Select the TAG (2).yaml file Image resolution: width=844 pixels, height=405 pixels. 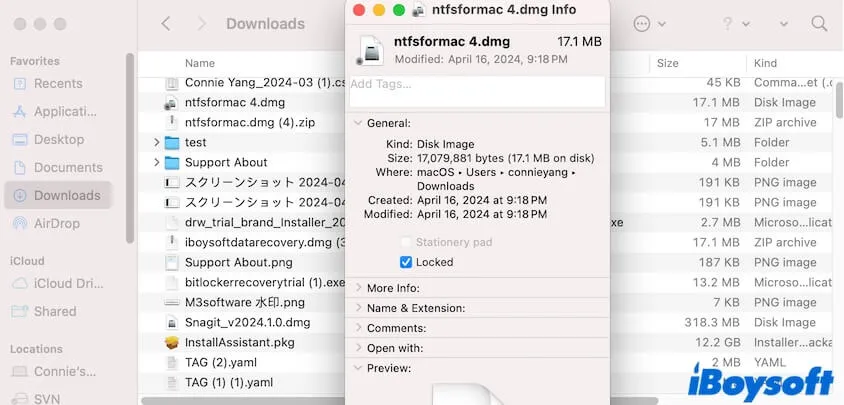click(x=221, y=362)
